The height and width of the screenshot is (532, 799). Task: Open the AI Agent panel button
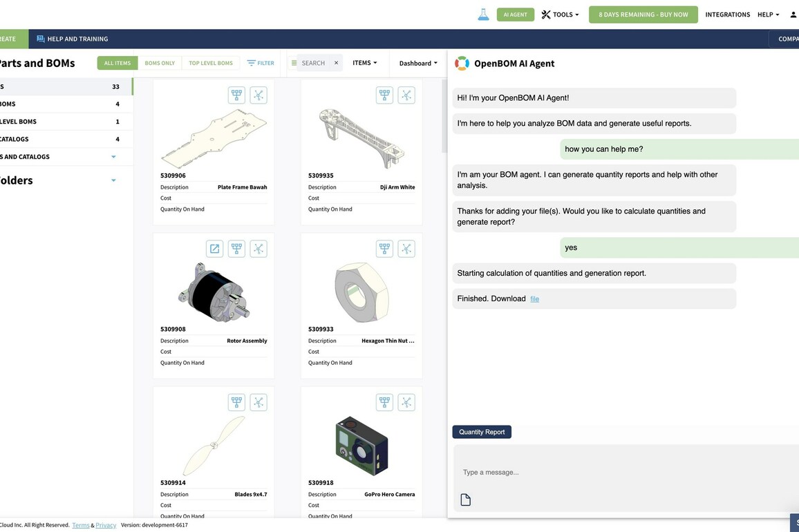click(x=515, y=15)
